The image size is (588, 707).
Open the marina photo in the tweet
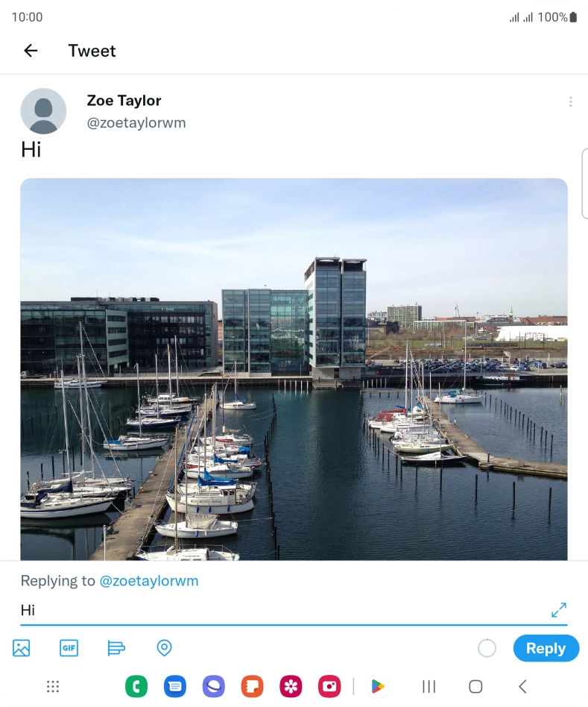tap(294, 369)
